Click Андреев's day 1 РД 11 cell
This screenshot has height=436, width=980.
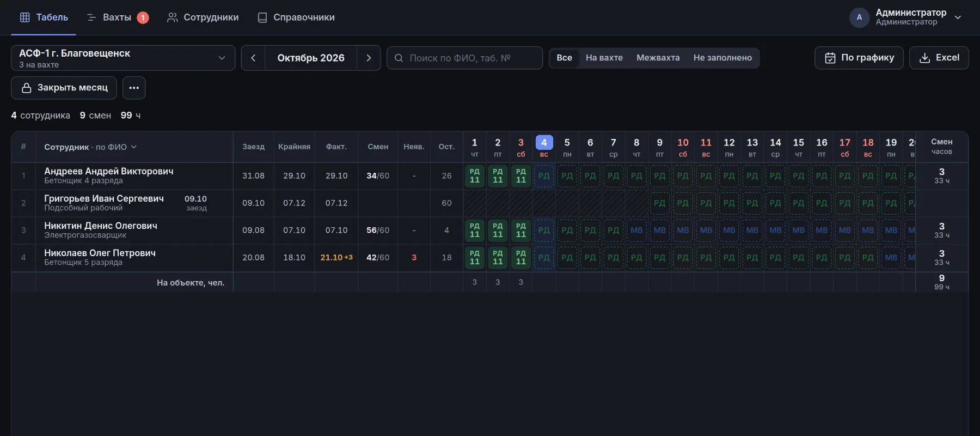point(475,176)
